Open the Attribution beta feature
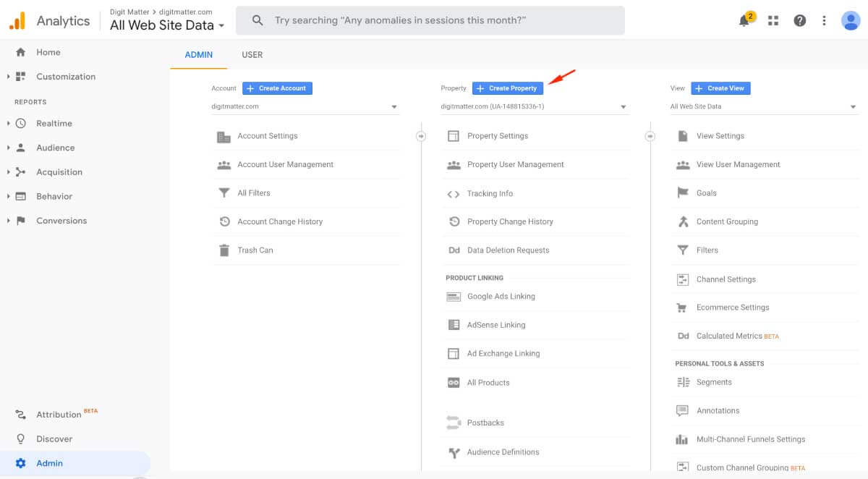 tap(59, 414)
